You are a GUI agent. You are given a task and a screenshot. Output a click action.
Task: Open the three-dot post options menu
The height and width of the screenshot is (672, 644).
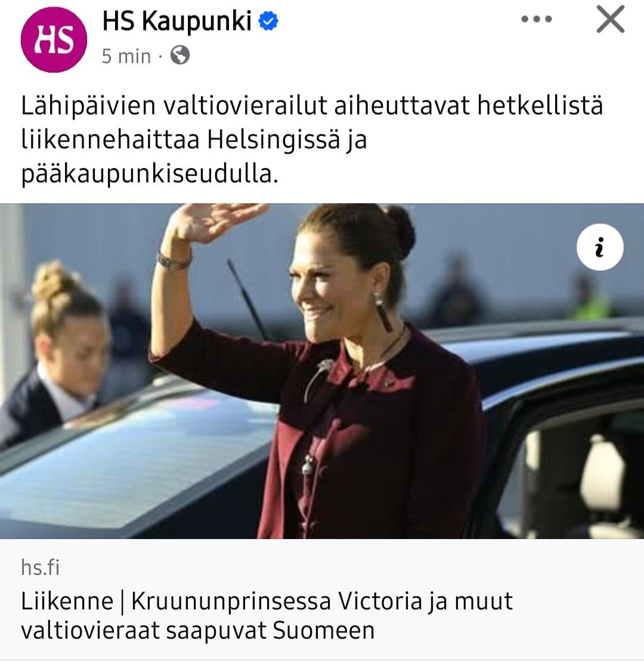coord(537,19)
